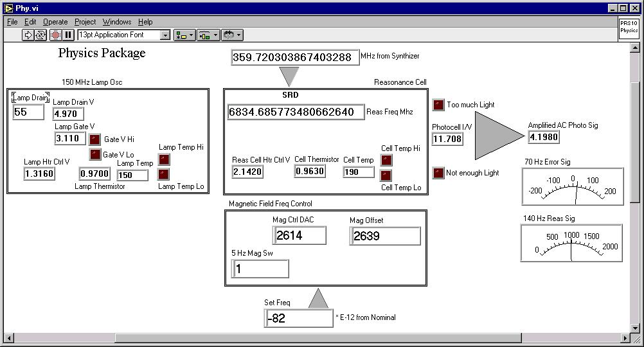The image size is (644, 347).
Task: Open the Operate menu
Action: [55, 22]
